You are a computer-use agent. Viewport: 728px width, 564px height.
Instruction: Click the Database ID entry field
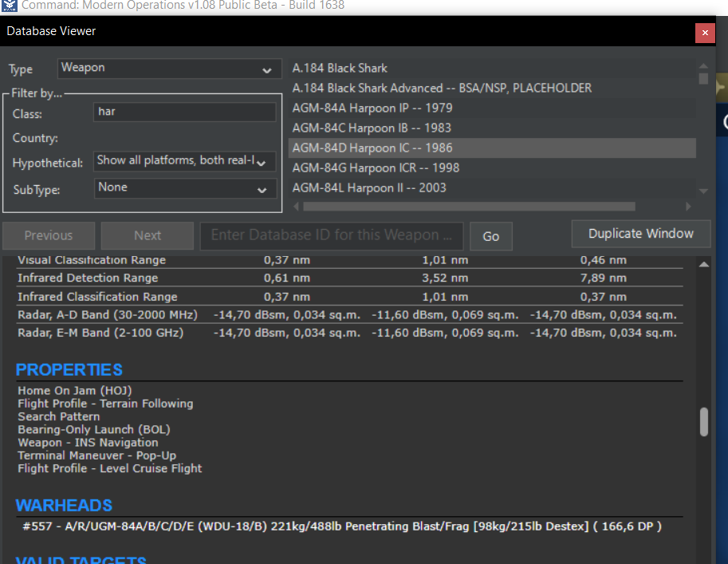331,235
